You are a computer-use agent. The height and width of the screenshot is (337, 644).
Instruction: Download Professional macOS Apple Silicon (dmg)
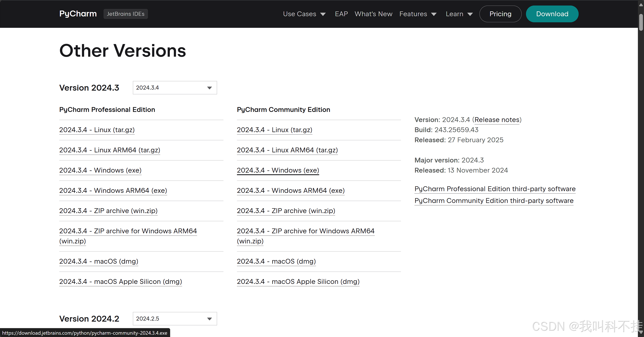(121, 282)
